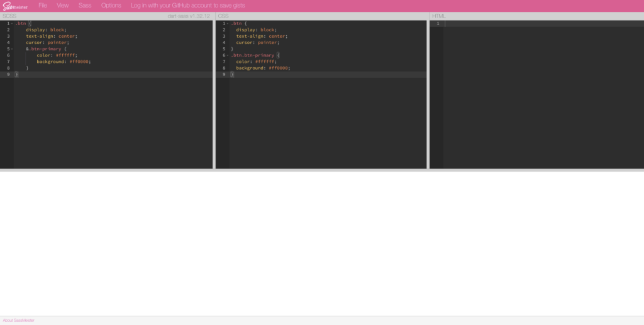The width and height of the screenshot is (644, 325).
Task: Collapse the .btn block in SCSS editor
Action: point(12,23)
